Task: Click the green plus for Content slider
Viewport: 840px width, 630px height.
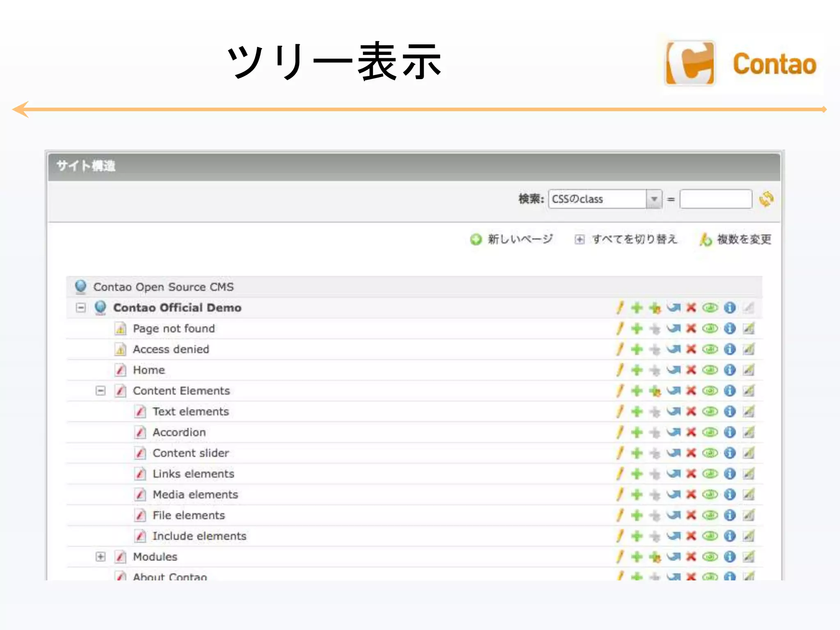Action: click(637, 453)
